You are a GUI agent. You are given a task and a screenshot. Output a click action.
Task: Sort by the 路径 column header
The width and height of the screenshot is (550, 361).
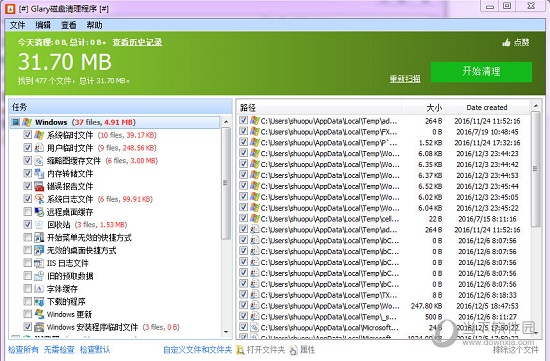(319, 107)
